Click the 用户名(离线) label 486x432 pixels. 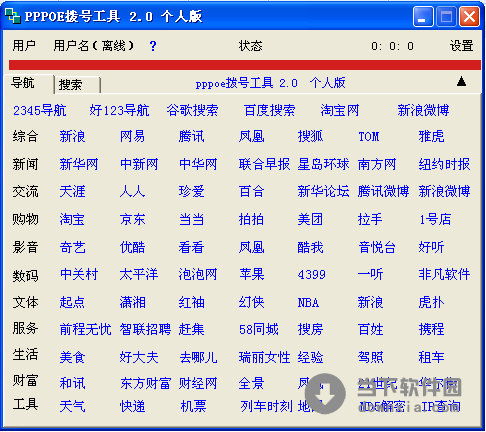click(94, 45)
